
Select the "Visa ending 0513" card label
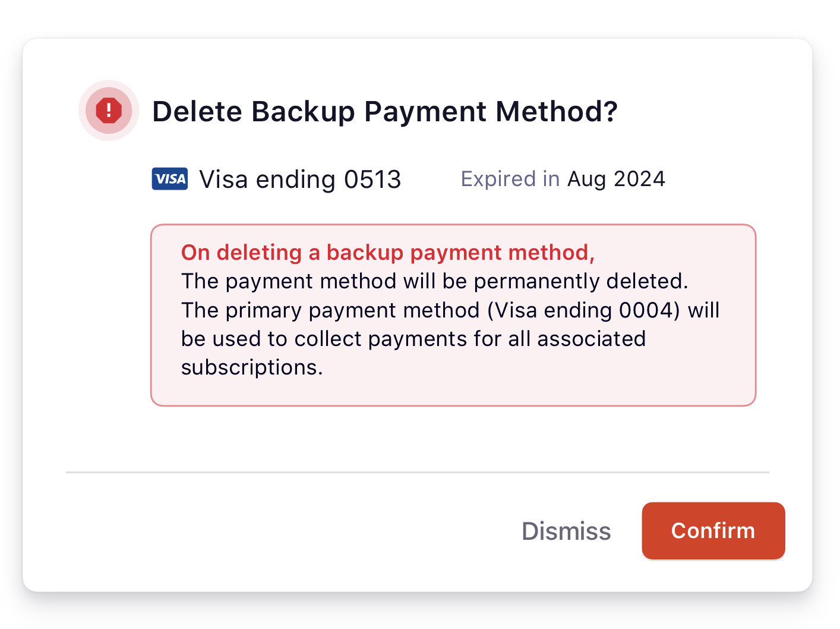(x=300, y=180)
